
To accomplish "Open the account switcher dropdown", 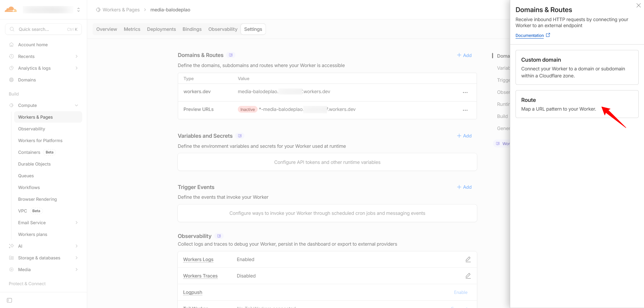I will (78, 10).
